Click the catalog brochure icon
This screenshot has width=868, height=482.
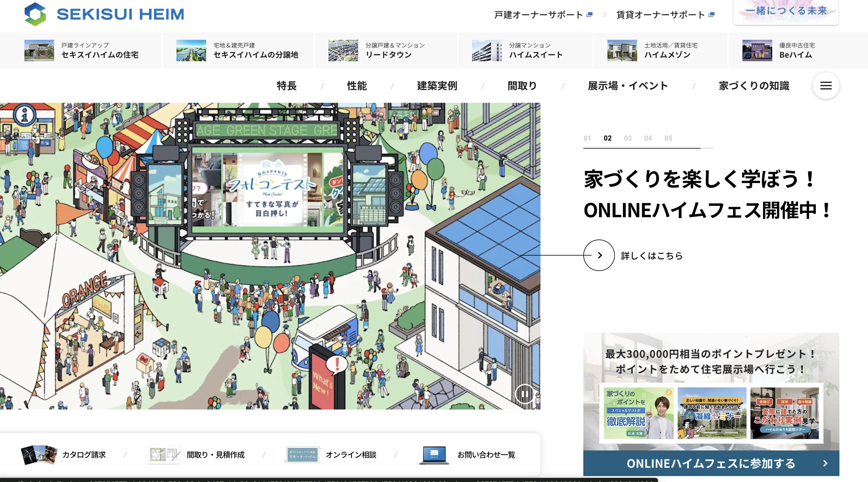click(39, 454)
